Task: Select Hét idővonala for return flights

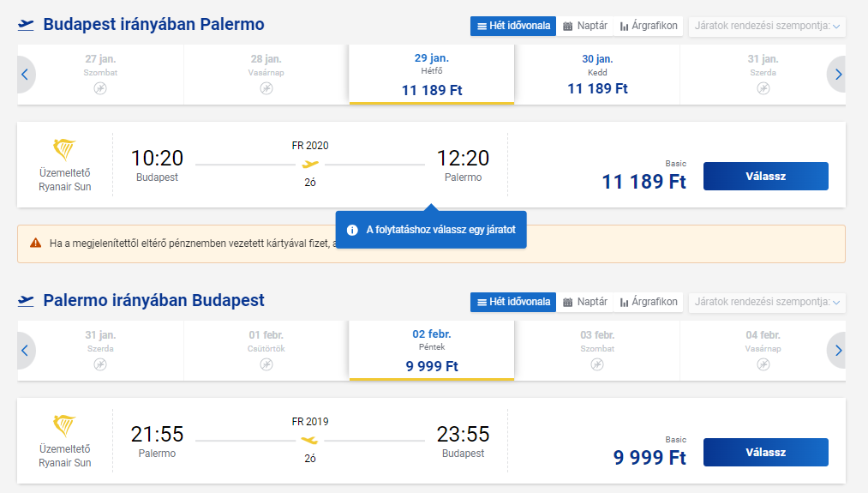Action: [x=513, y=302]
